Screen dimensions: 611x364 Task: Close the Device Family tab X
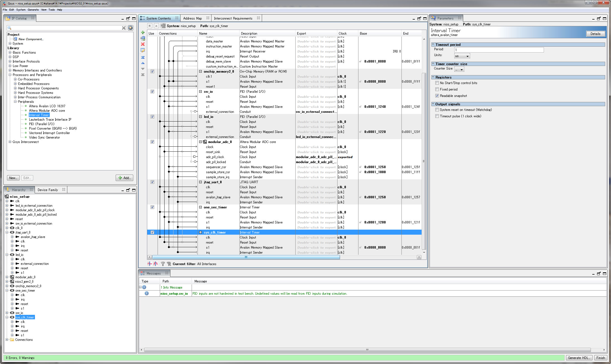(64, 189)
